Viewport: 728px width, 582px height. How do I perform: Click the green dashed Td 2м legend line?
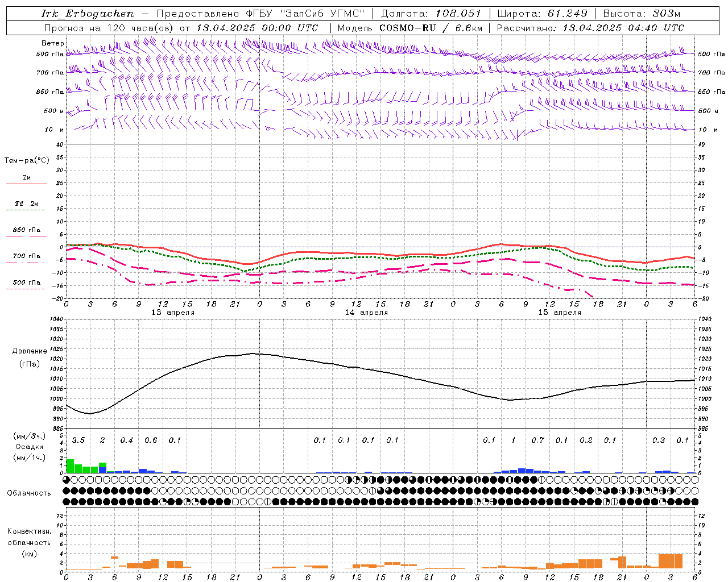click(x=26, y=210)
